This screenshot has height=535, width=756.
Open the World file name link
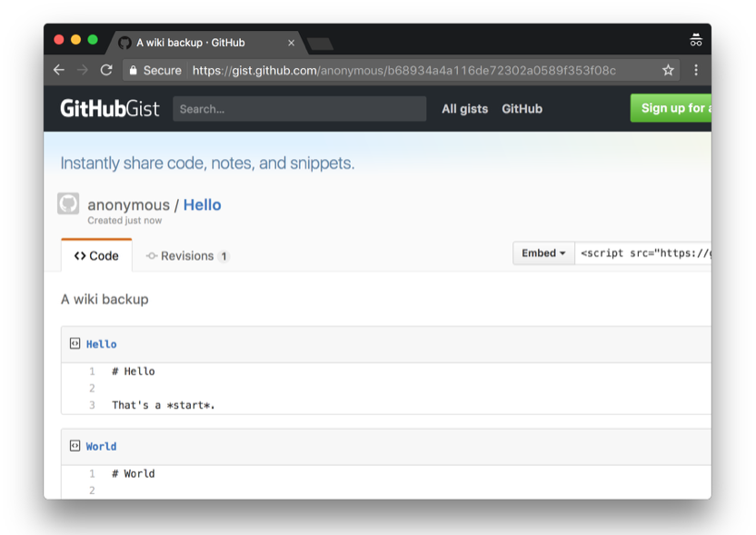pyautogui.click(x=101, y=446)
